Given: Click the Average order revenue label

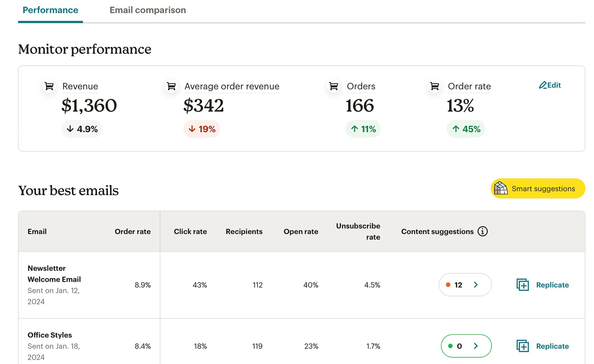Looking at the screenshot, I should tap(232, 86).
